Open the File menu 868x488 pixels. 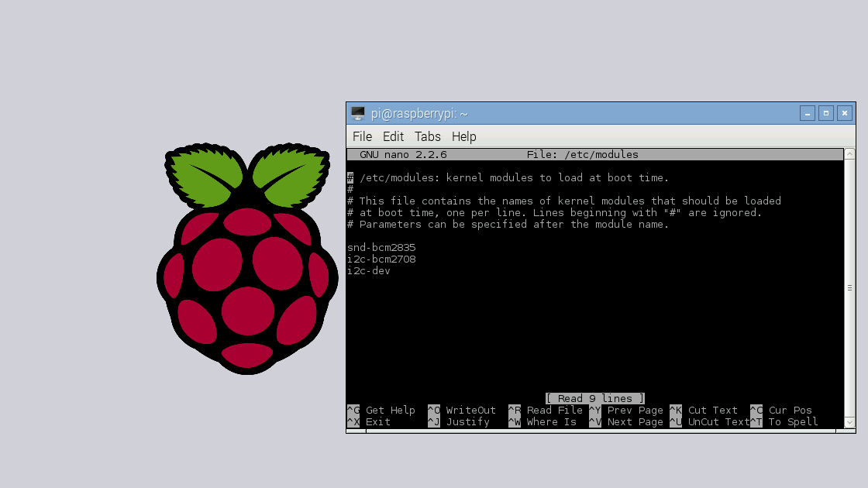[x=362, y=136]
